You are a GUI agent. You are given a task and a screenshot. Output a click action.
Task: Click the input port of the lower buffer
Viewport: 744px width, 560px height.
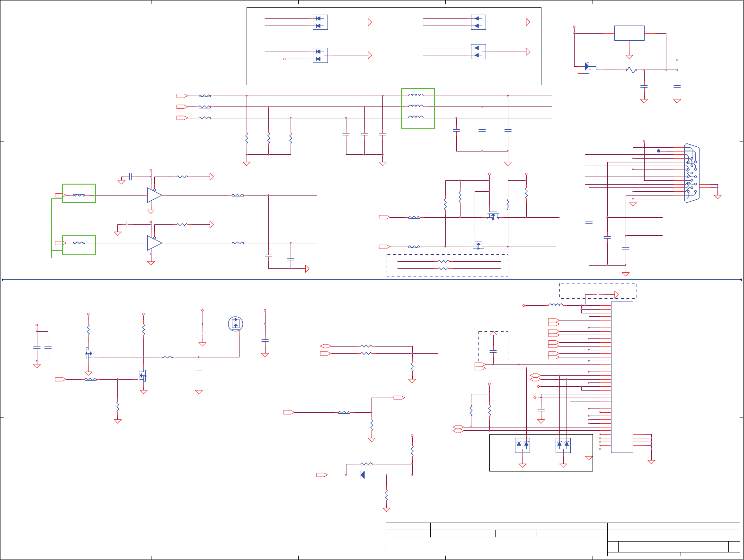[60, 243]
